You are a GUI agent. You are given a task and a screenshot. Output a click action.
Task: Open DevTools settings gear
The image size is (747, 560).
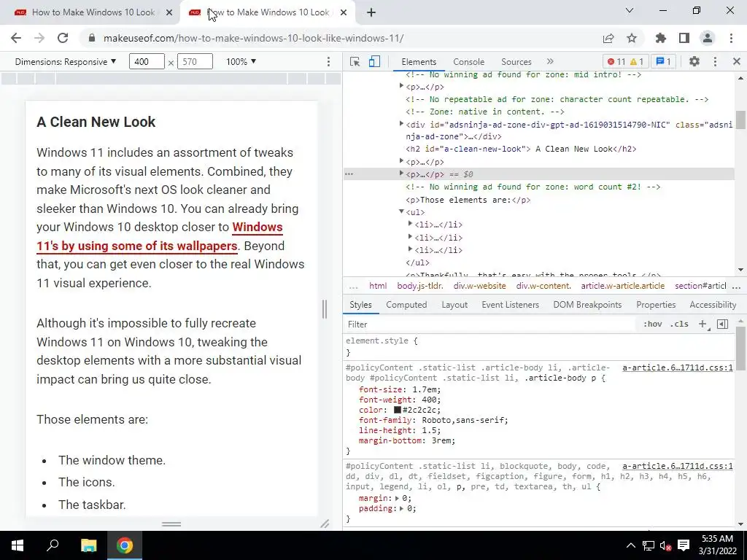tap(694, 61)
